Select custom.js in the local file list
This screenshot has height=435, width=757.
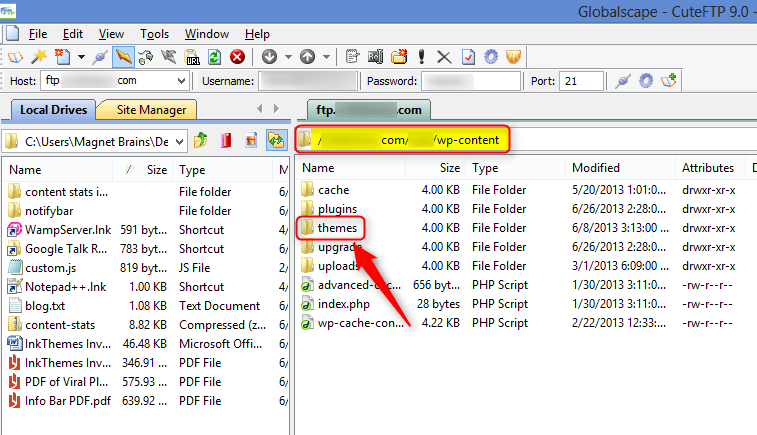pyautogui.click(x=51, y=268)
